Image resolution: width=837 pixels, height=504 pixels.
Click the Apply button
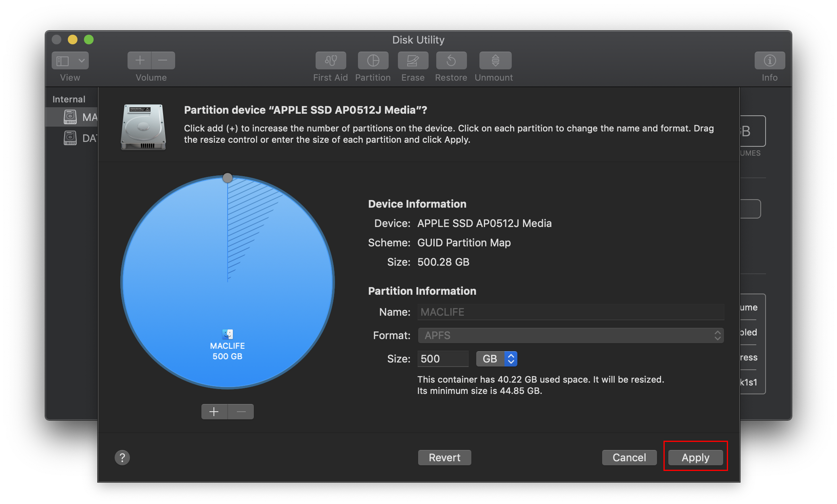[x=695, y=458]
